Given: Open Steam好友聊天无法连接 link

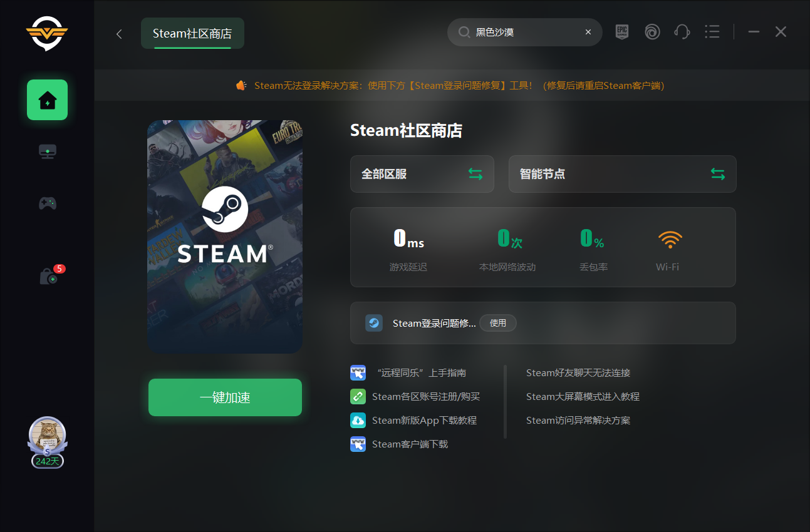Looking at the screenshot, I should [578, 373].
